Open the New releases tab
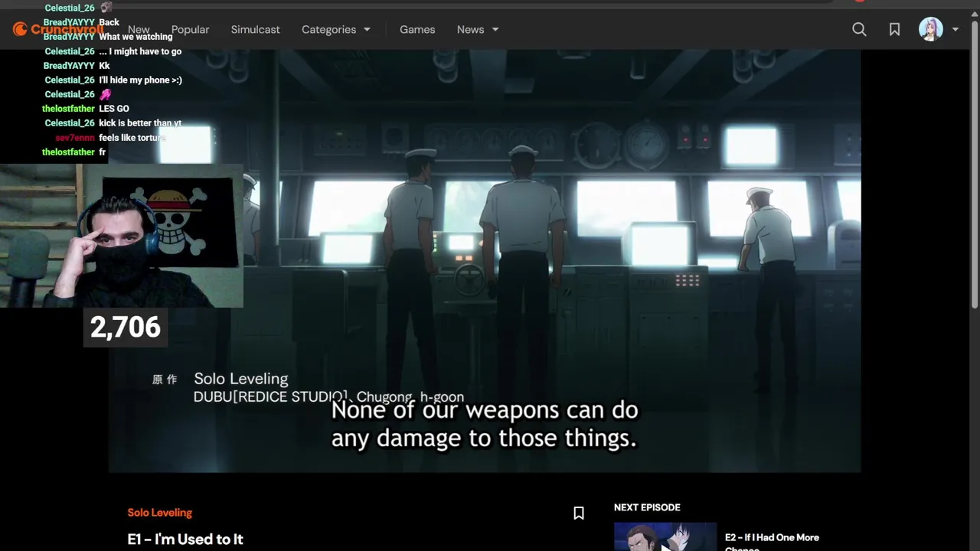The image size is (980, 551). pos(139,29)
